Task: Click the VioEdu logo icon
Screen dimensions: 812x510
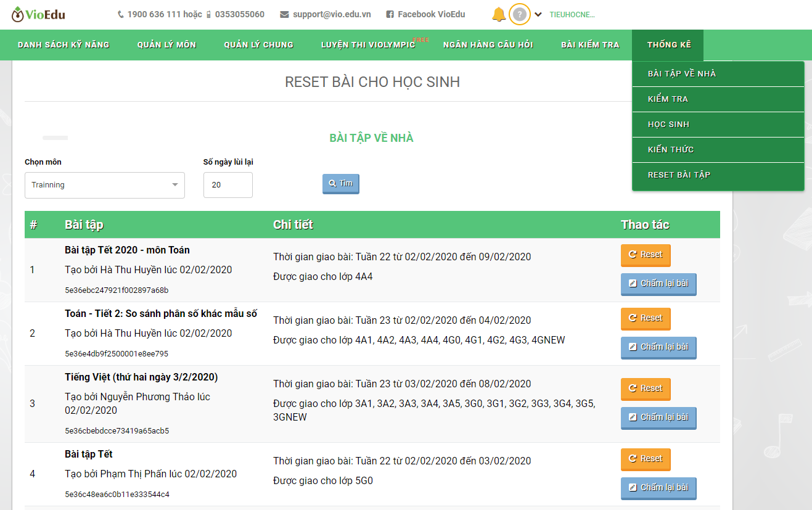Action: coord(18,14)
